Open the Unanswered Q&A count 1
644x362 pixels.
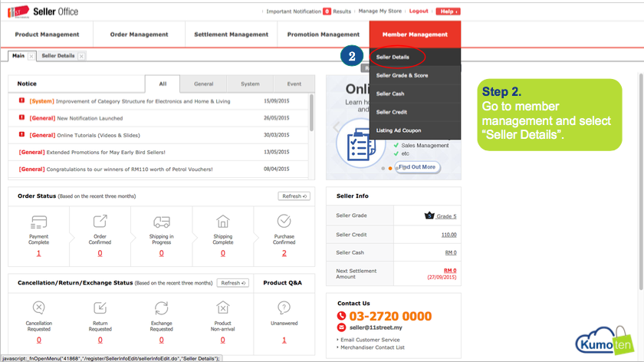point(284,341)
